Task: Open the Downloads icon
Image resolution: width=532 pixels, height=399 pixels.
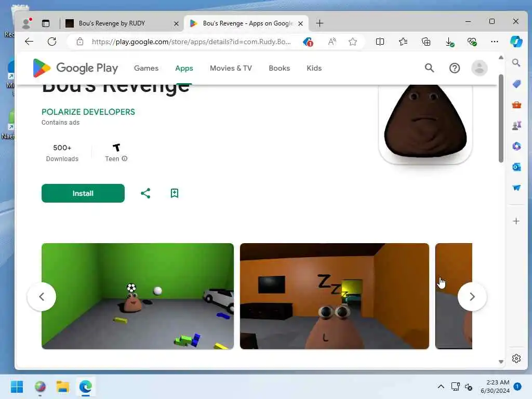Action: [x=449, y=42]
